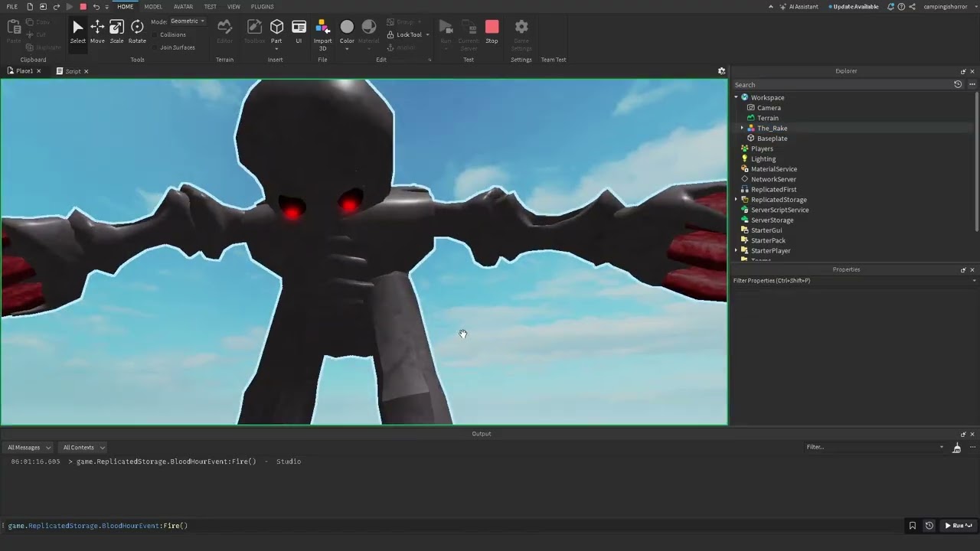Toggle the Join Surfaces checkbox

[155, 47]
